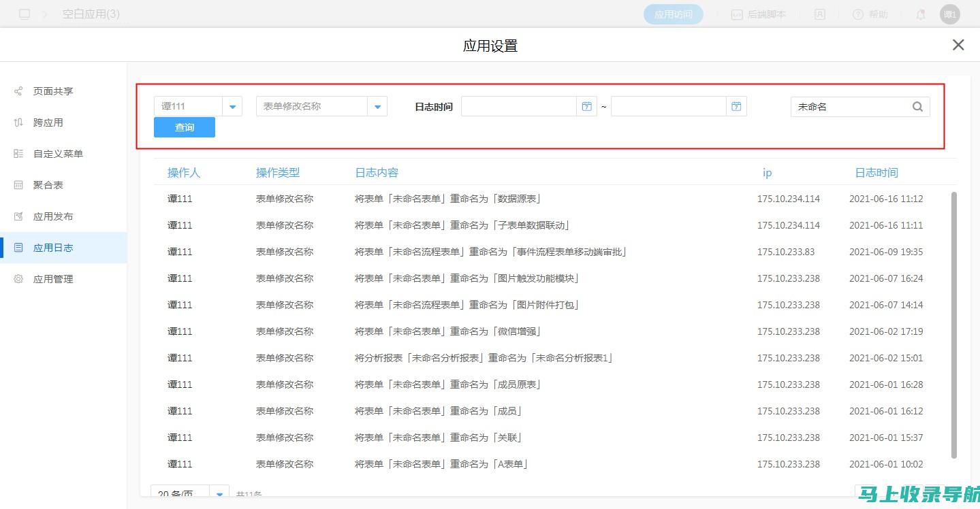
Task: Click the 查询 query button
Action: click(185, 127)
